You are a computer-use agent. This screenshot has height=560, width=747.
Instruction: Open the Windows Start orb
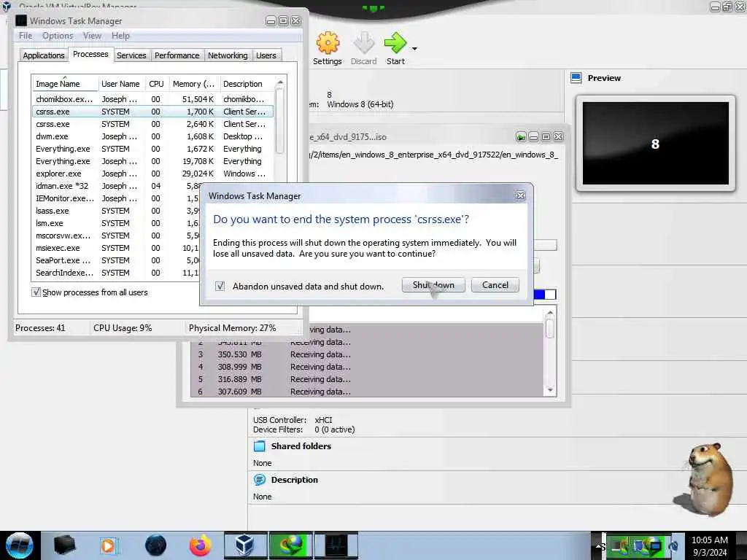[20, 545]
